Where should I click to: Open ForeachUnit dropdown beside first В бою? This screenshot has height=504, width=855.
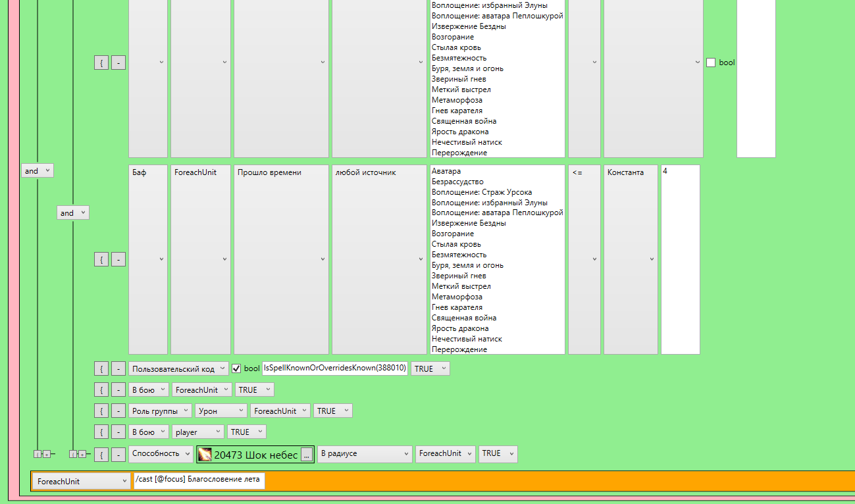[202, 390]
